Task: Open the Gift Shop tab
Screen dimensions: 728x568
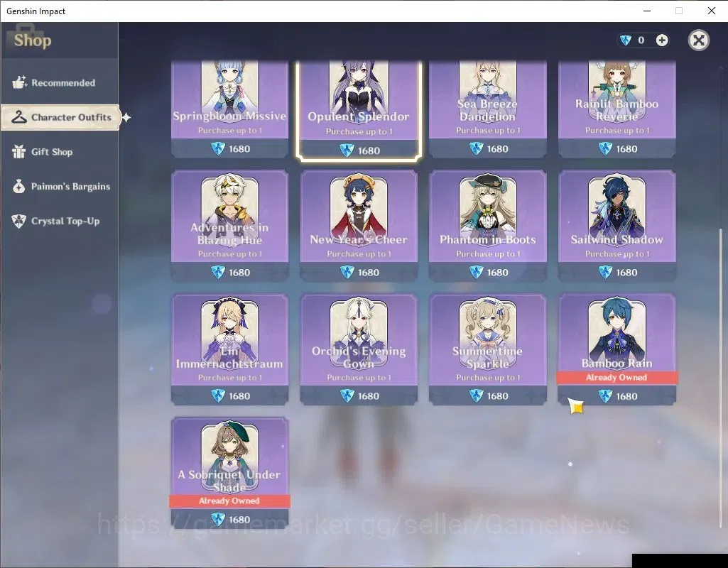Action: click(60, 152)
